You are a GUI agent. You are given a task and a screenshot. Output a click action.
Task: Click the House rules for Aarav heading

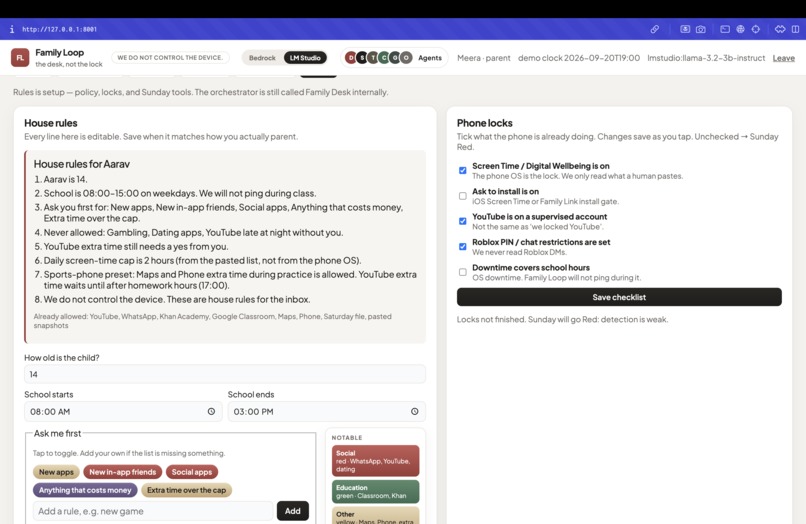tap(82, 164)
